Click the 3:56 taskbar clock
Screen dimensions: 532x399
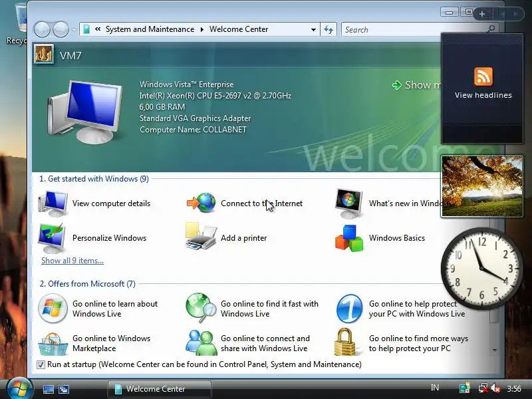point(514,388)
